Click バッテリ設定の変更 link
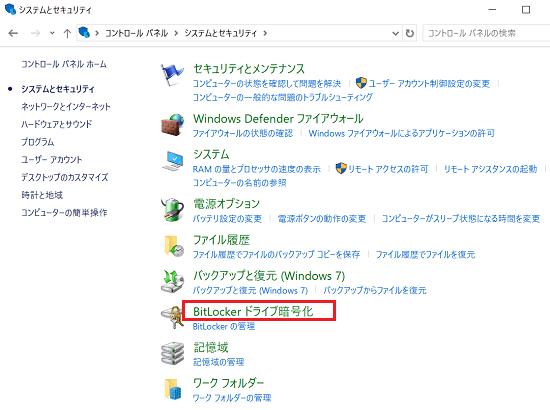Screen dimensions: 550x410 227,219
